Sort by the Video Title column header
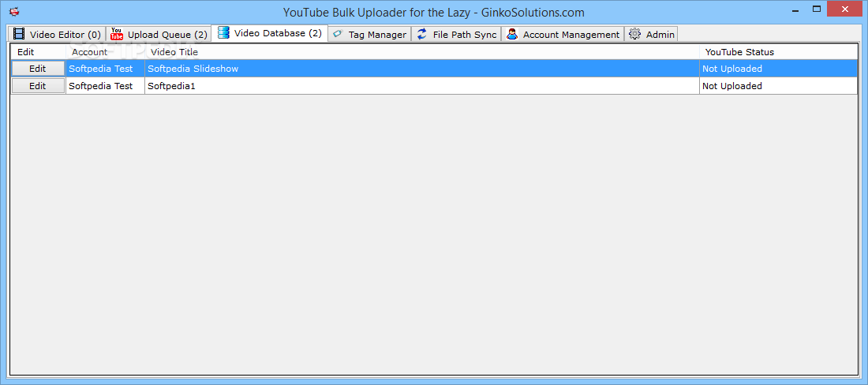Screen dimensions: 868x385 [x=422, y=52]
